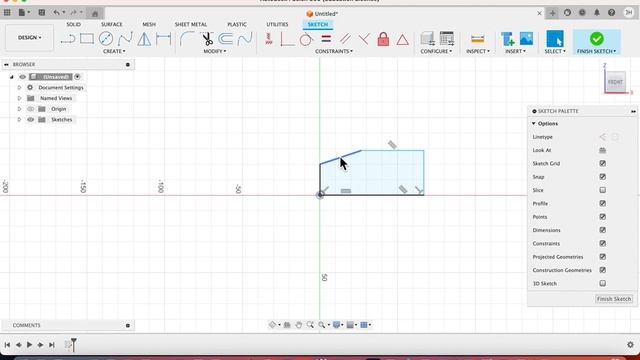Play the timeline history

pyautogui.click(x=29, y=345)
